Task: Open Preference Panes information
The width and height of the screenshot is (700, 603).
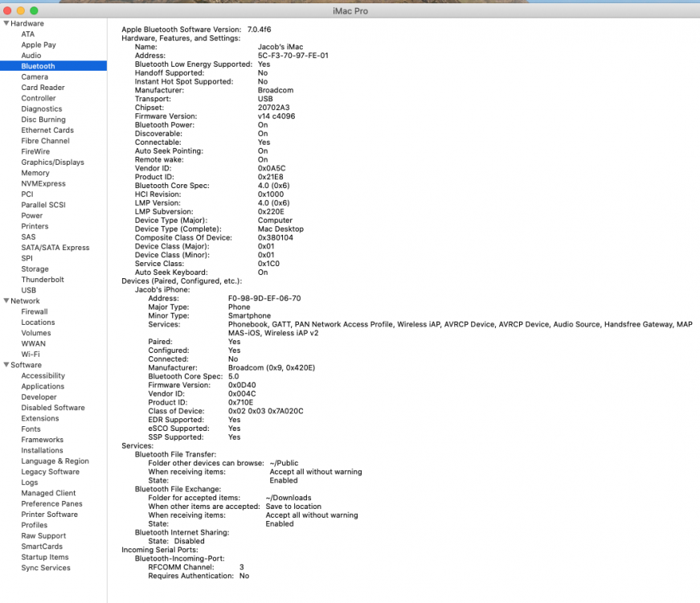Action: (51, 503)
